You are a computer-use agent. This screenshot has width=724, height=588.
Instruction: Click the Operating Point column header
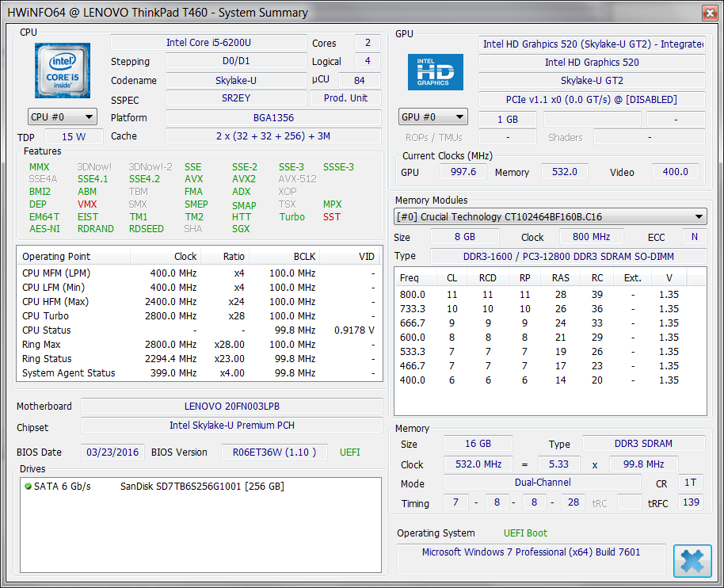[x=74, y=256]
